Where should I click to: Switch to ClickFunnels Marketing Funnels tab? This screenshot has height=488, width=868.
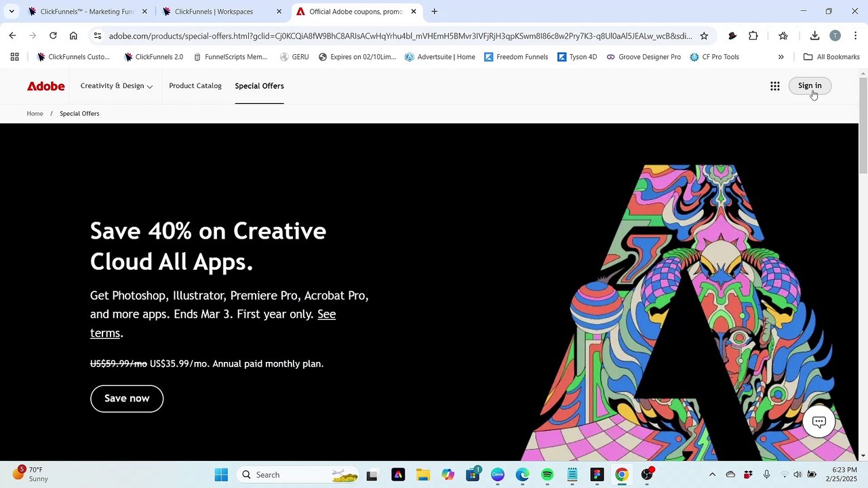(87, 12)
